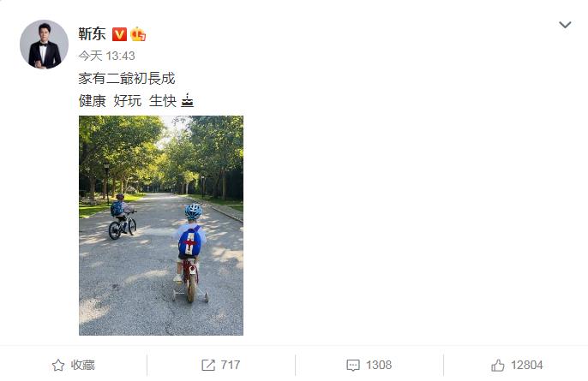Click the post text 家有二爺初長成
Screen dimensions: 588x381
click(x=127, y=78)
